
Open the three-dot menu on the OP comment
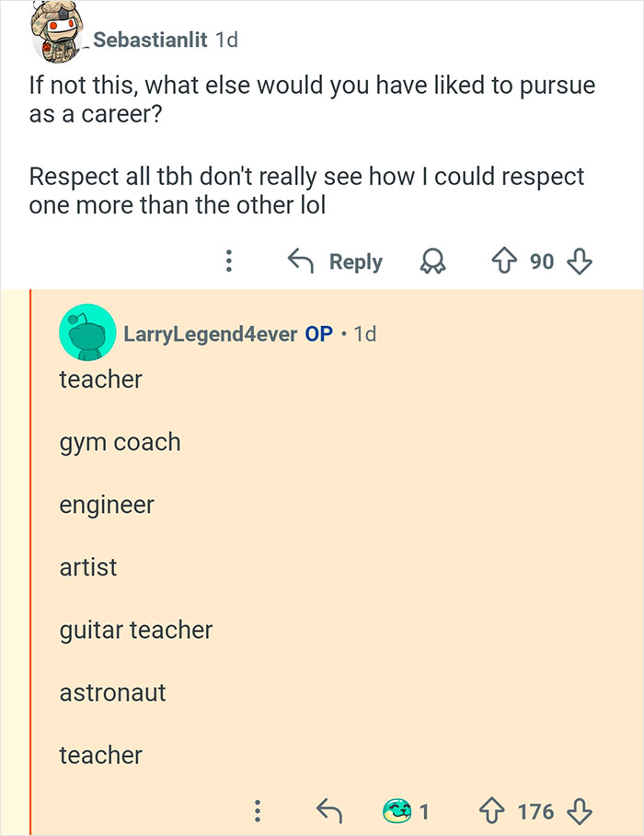point(259,811)
